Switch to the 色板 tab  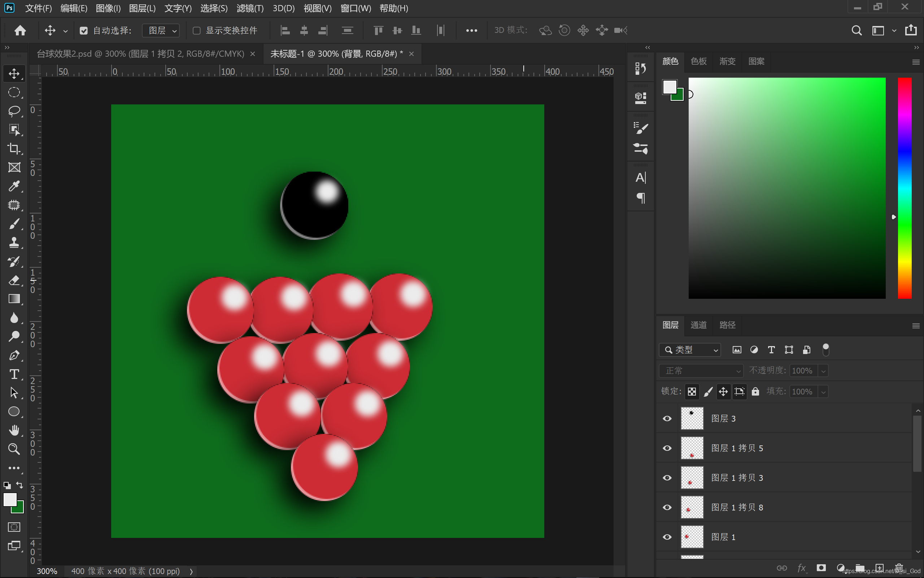click(698, 61)
